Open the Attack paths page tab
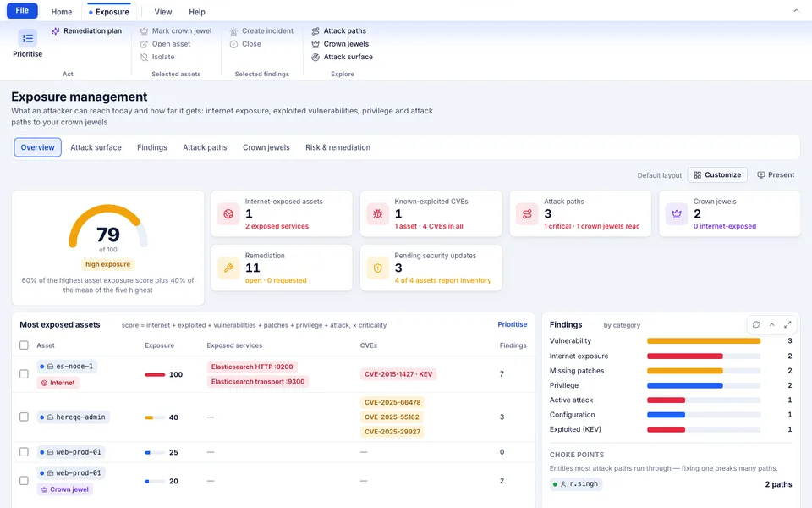Viewport: 812px width, 508px height. coord(205,147)
